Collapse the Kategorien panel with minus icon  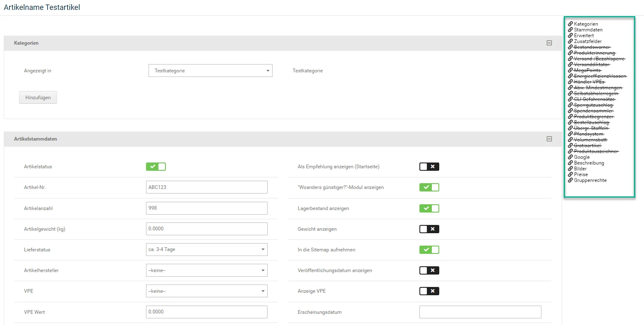(x=549, y=43)
